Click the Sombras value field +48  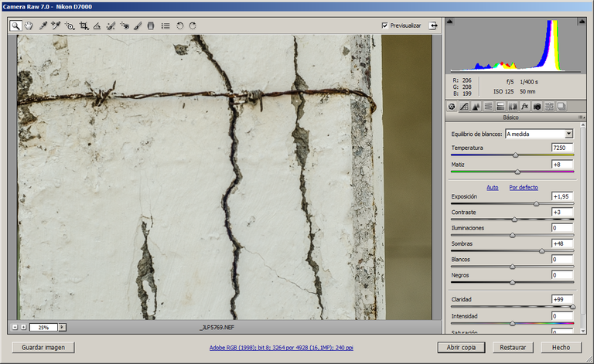[562, 243]
